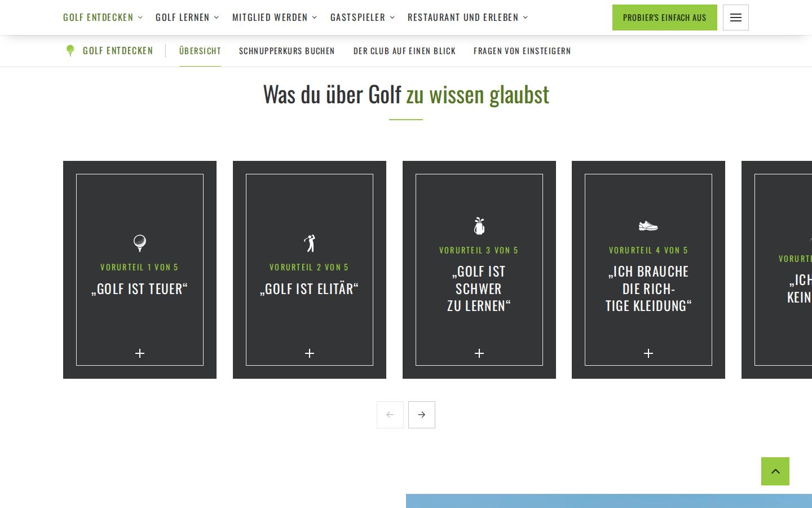The image size is (812, 508).
Task: Click the golf ball icon on card 1
Action: click(x=140, y=243)
